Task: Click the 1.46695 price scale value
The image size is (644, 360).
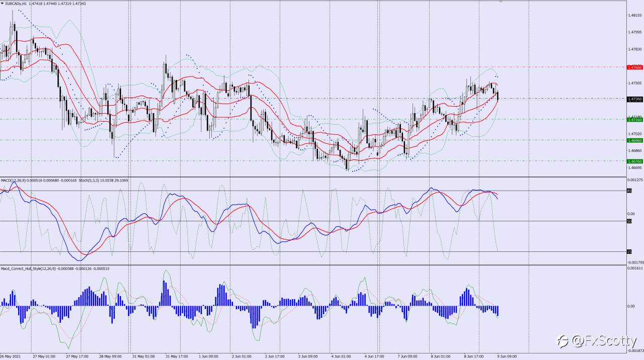Action: pyautogui.click(x=635, y=167)
